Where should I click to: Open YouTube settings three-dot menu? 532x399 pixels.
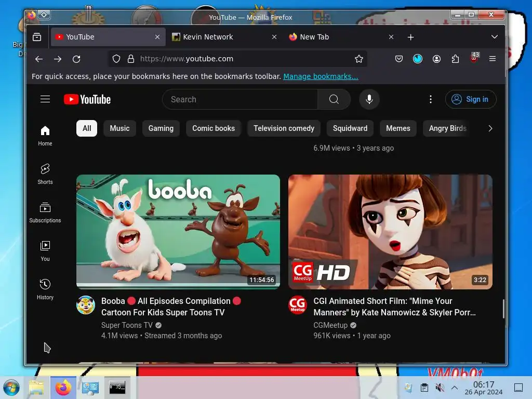(x=431, y=99)
